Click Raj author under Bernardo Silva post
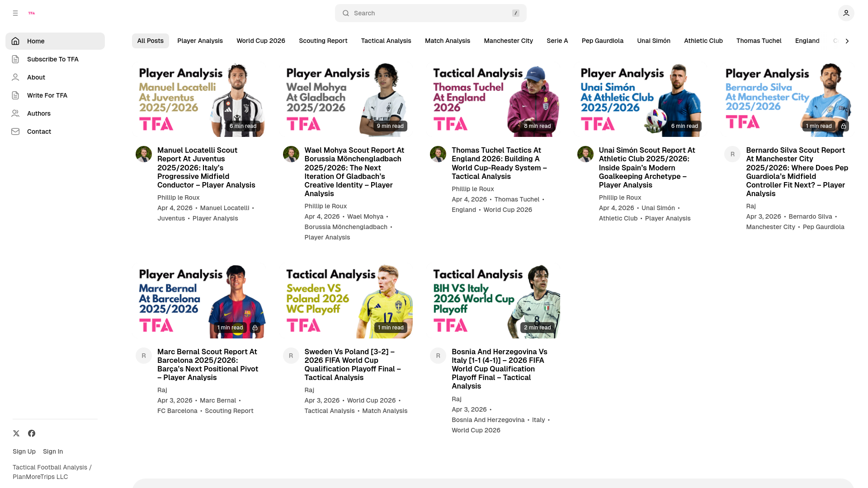 [751, 206]
